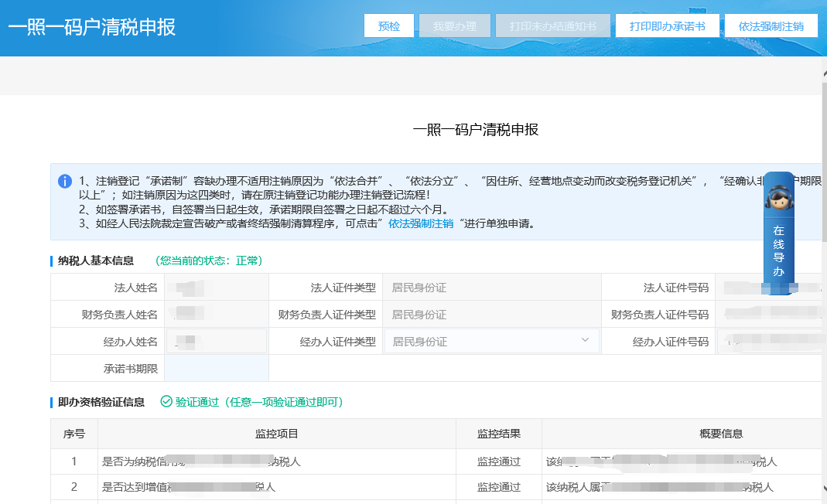
Task: Open the 在线导办 floating help panel
Action: click(778, 251)
